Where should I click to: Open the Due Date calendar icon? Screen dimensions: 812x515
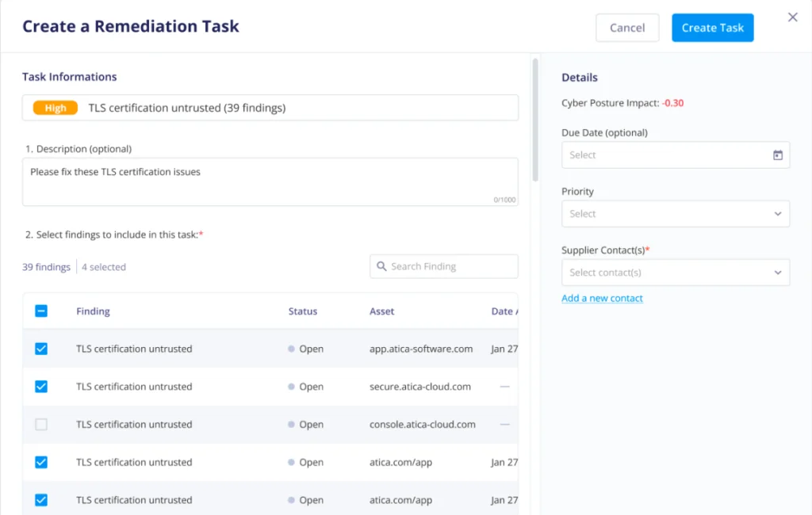click(x=779, y=154)
